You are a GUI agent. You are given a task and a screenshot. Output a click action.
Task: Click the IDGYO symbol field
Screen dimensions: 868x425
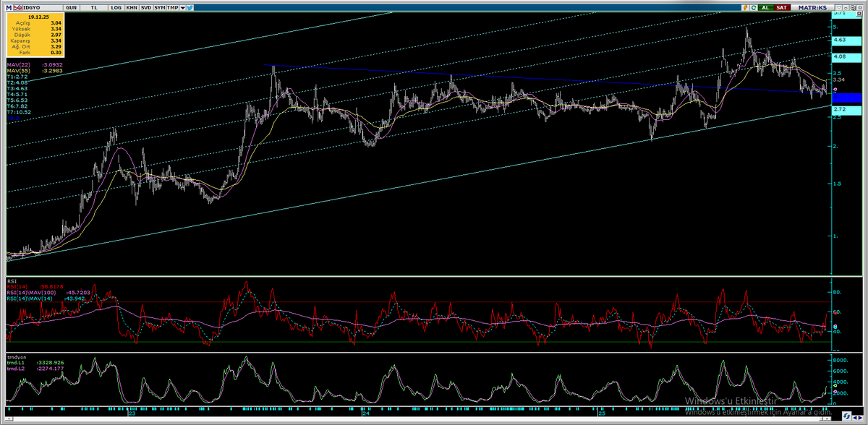(43, 7)
